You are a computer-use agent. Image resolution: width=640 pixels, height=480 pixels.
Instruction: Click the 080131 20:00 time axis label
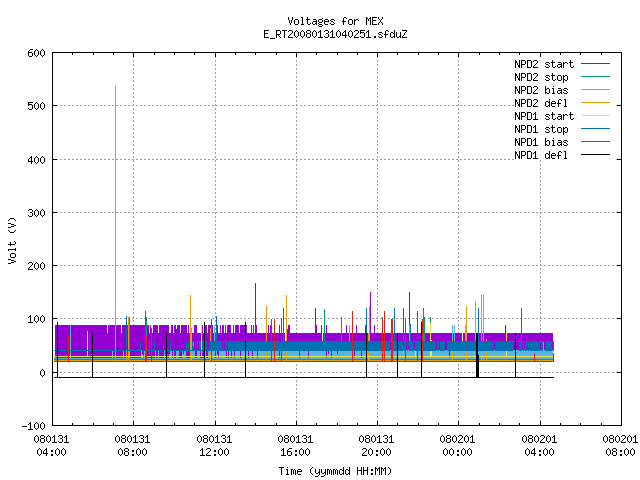click(x=376, y=446)
